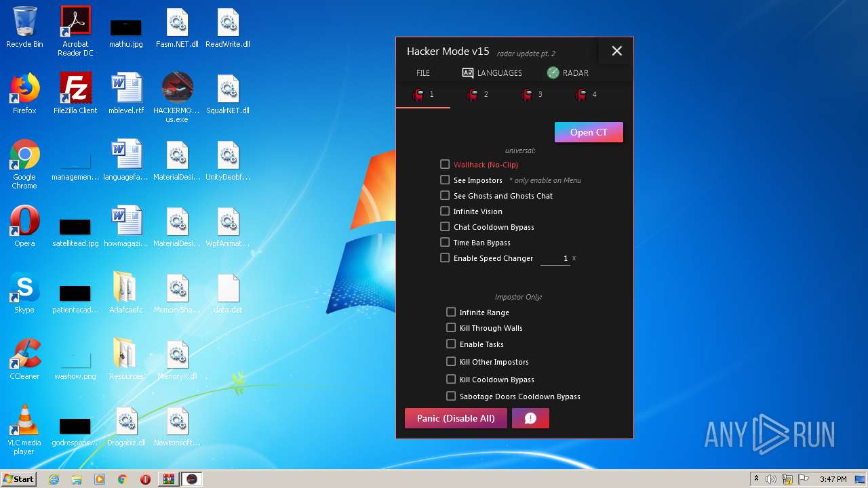Switch to crewmate tab 3
This screenshot has height=488, width=868.
tap(532, 95)
